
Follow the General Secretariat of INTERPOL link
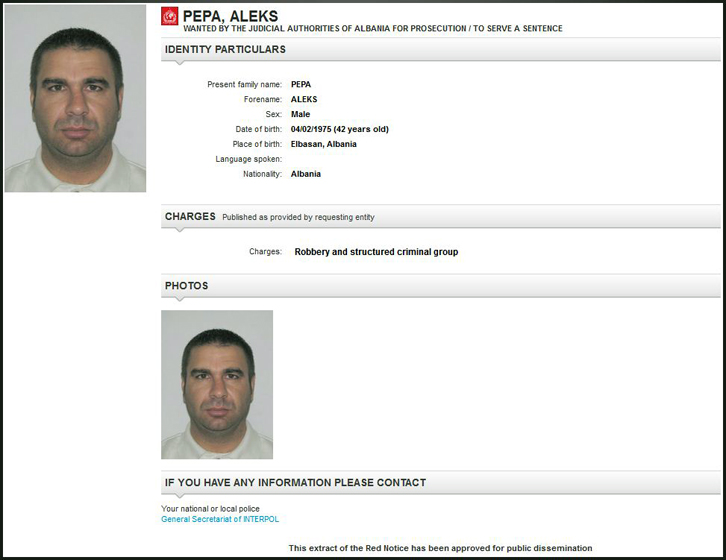tap(220, 519)
